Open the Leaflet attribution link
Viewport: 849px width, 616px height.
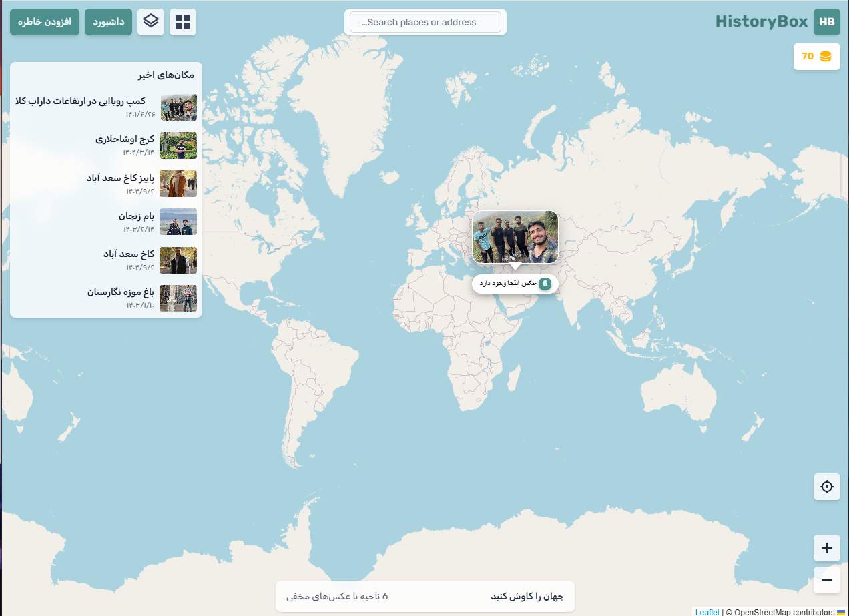click(x=707, y=612)
